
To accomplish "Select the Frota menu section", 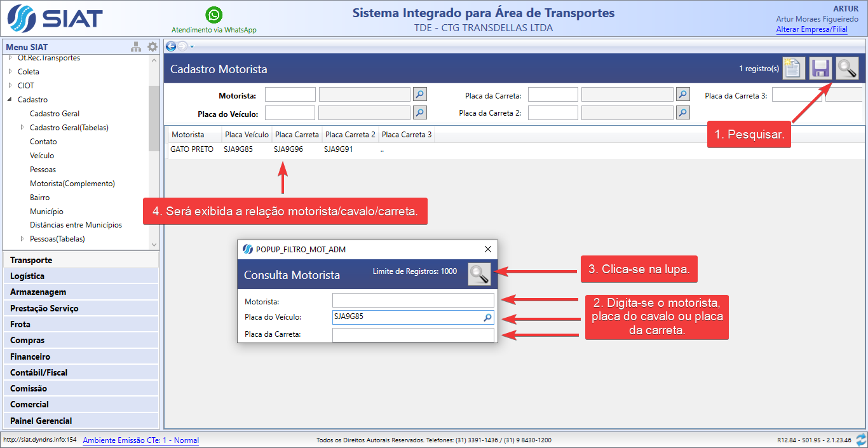I will point(20,324).
